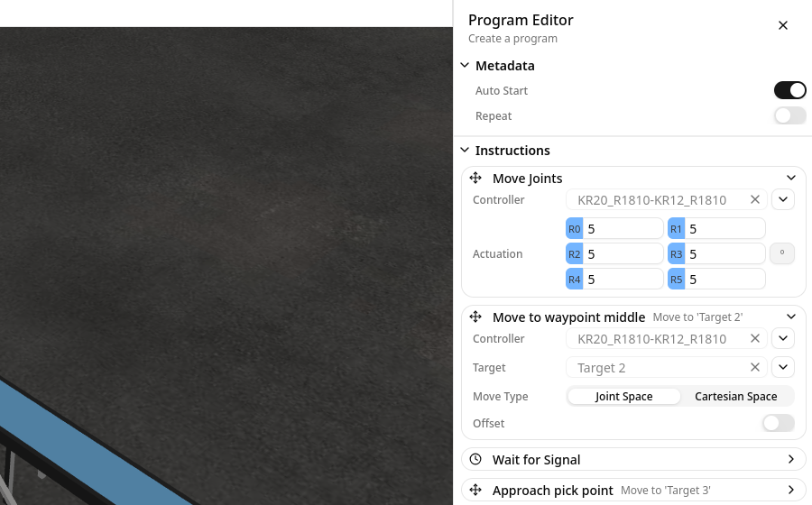Close the Program Editor panel
812x505 pixels.
pos(783,25)
